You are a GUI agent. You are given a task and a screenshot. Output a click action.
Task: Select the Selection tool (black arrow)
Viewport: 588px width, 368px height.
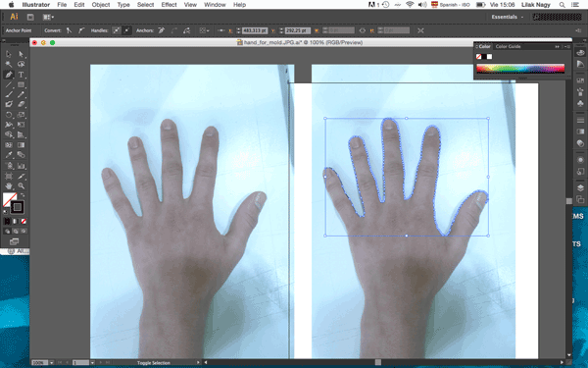9,54
